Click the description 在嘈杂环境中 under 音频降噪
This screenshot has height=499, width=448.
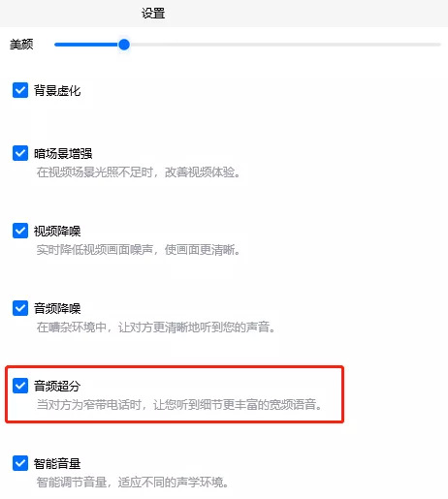(156, 327)
